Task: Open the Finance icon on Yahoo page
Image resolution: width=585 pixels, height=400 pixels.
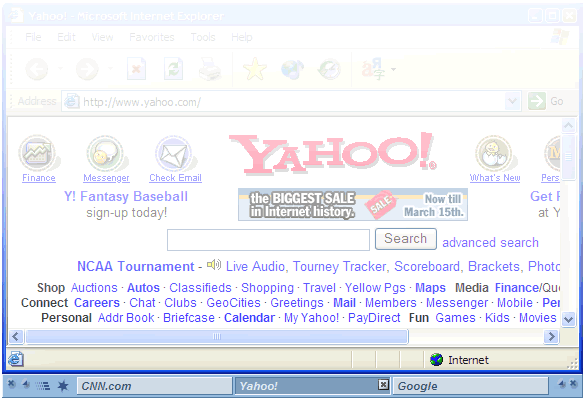Action: [x=37, y=153]
